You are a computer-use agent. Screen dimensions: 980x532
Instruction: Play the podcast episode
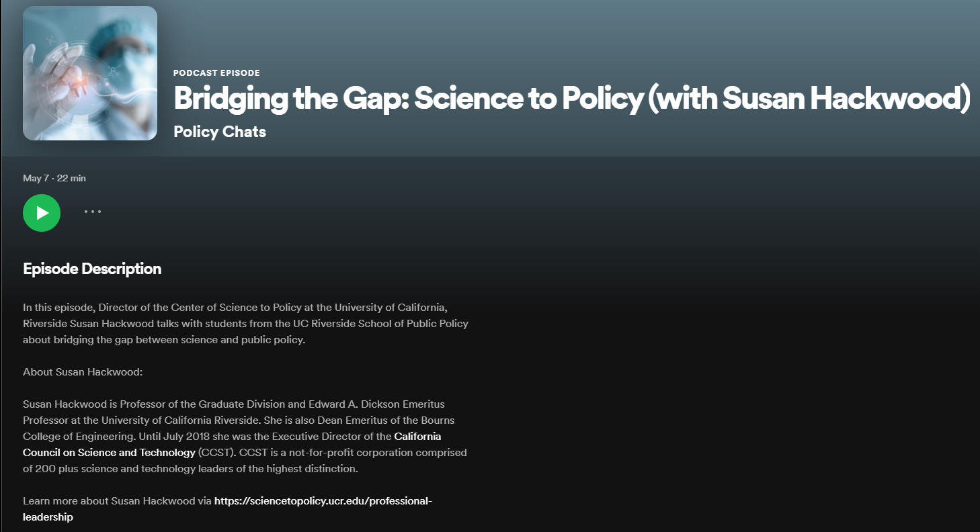[42, 213]
